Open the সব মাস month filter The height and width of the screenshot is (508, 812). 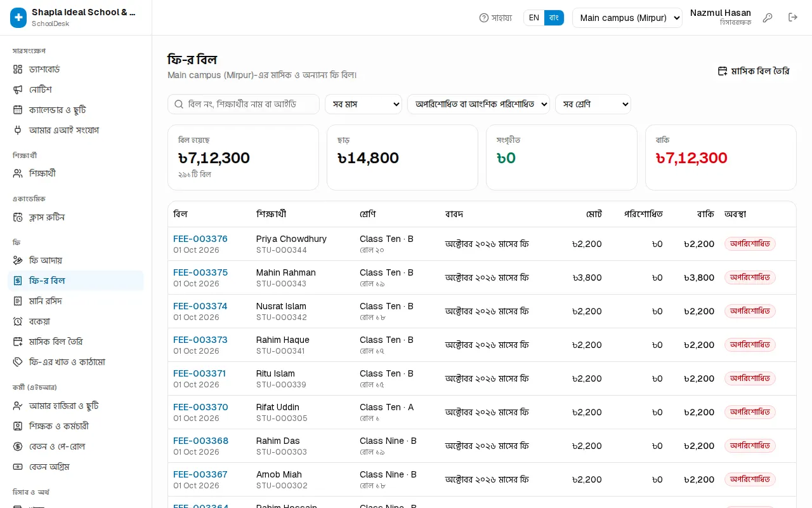(x=363, y=104)
